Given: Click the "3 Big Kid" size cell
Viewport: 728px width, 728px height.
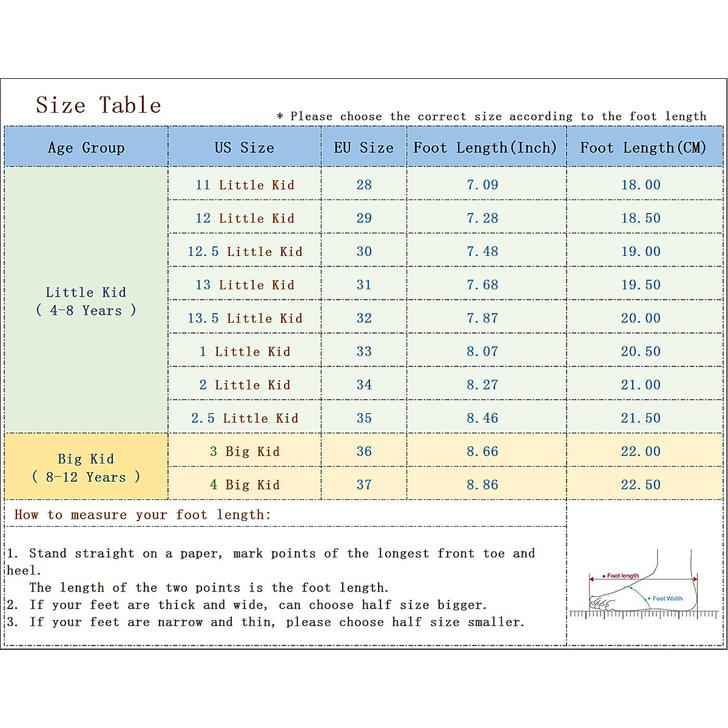Looking at the screenshot, I should [244, 451].
